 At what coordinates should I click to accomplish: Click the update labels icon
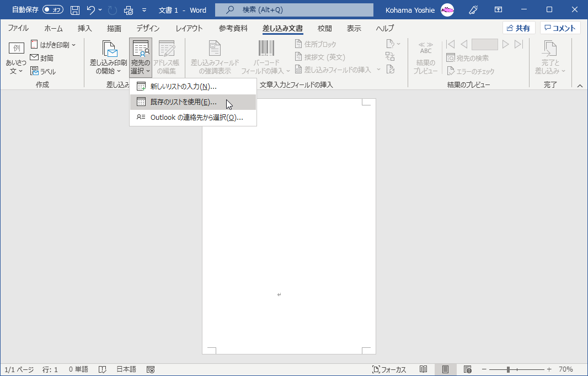click(390, 70)
